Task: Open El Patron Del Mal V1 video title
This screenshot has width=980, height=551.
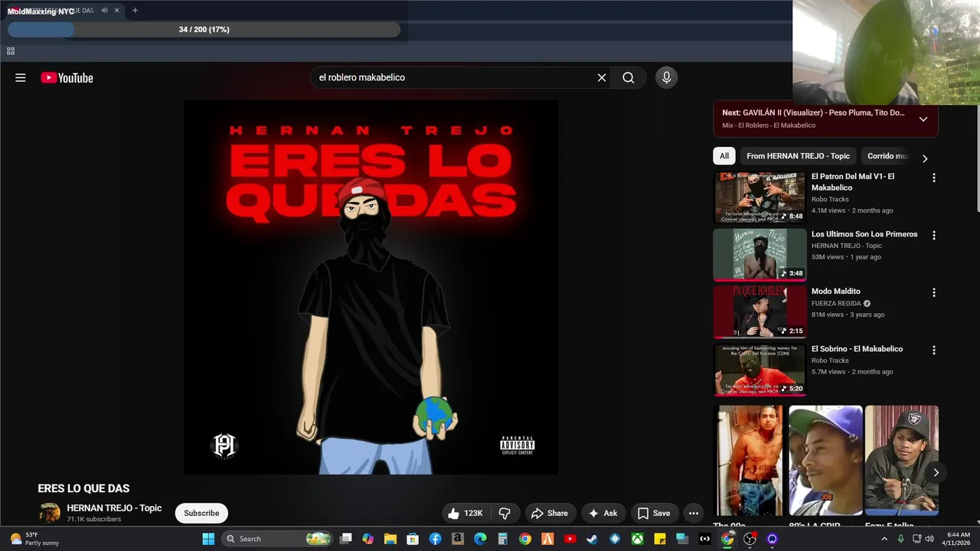Action: tap(853, 182)
